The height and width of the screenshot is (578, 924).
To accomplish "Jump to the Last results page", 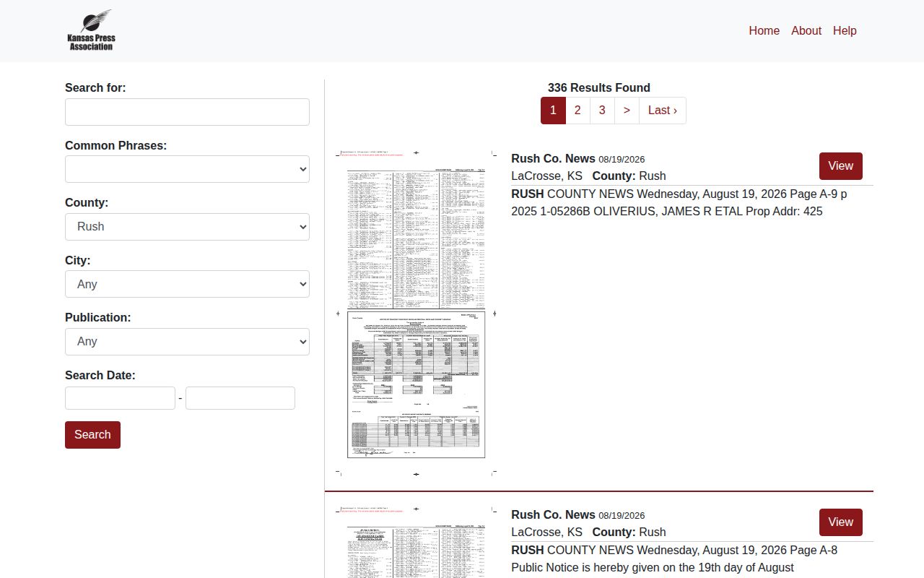I will 663,111.
